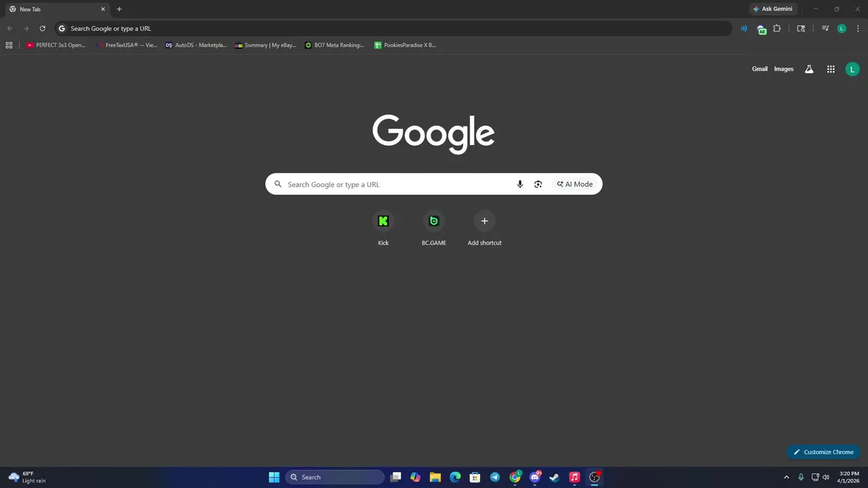Open PookiesParadise bookmark
Image resolution: width=868 pixels, height=488 pixels.
pos(406,45)
